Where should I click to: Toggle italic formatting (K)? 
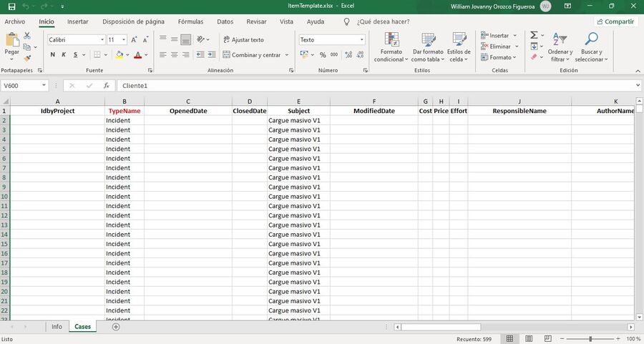coord(64,55)
